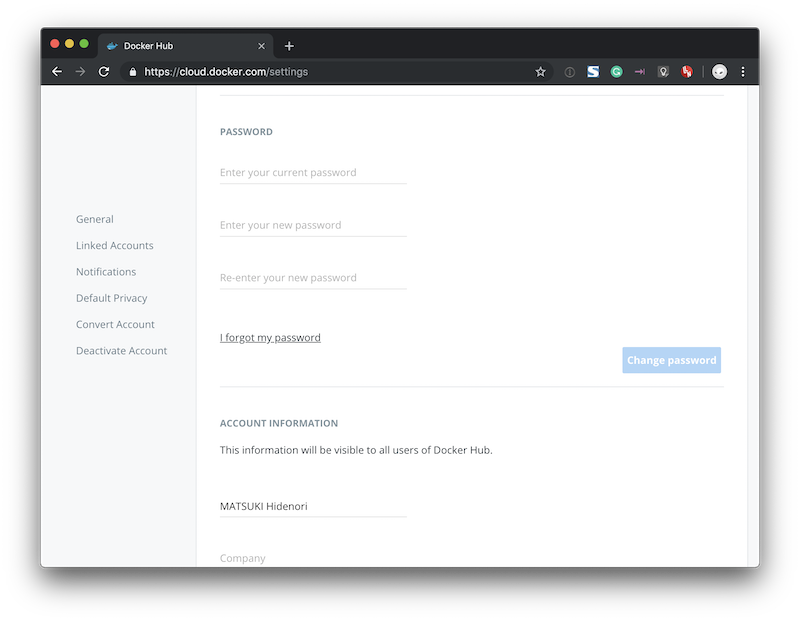This screenshot has width=800, height=621.
Task: Click the profile avatar in the toolbar
Action: click(x=719, y=72)
